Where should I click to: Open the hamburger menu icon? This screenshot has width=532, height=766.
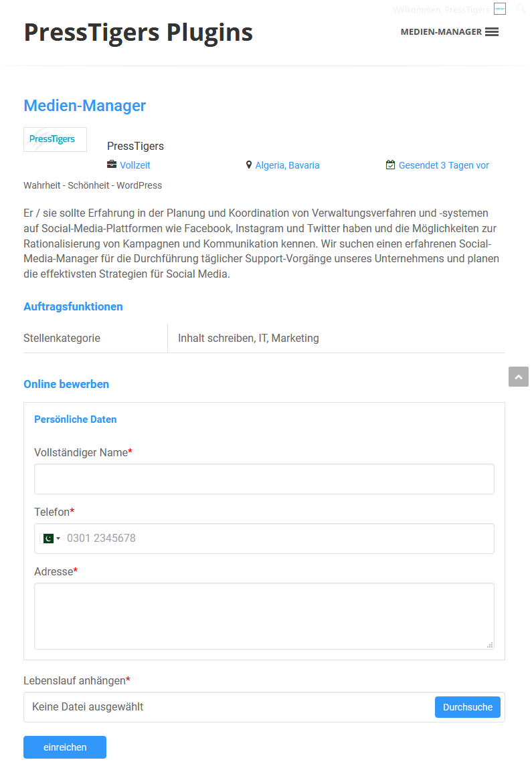491,31
